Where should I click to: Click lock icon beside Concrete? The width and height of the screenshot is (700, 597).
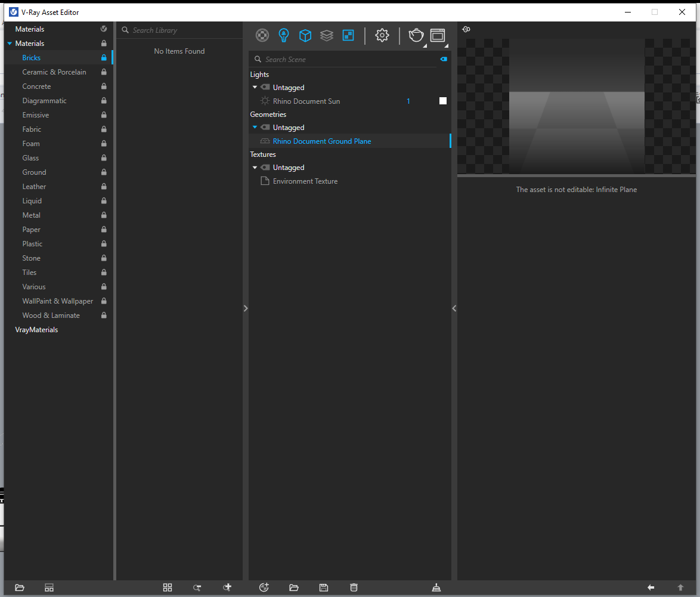point(104,86)
